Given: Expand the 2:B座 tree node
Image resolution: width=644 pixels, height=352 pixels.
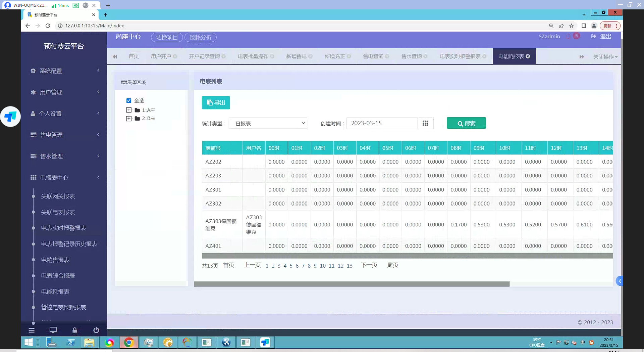Looking at the screenshot, I should (129, 119).
